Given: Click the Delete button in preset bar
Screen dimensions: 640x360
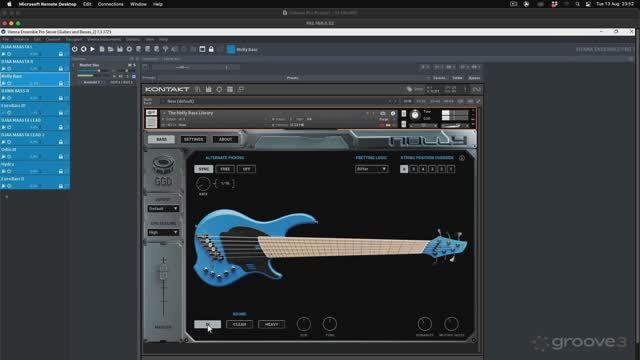Looking at the screenshot, I should pos(457,78).
